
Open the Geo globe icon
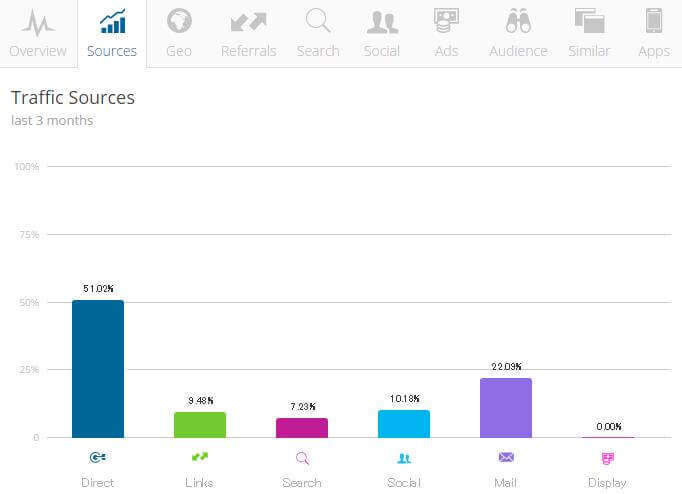click(x=179, y=21)
